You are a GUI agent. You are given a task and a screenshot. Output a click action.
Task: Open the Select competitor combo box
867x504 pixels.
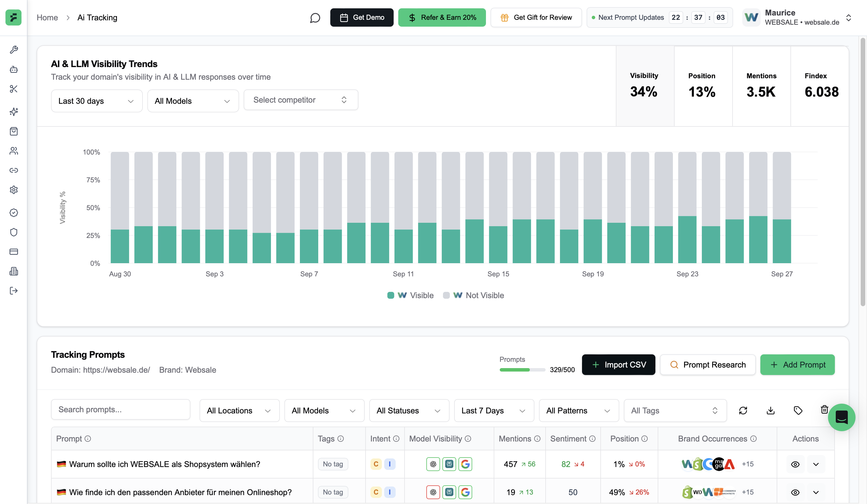click(x=301, y=100)
